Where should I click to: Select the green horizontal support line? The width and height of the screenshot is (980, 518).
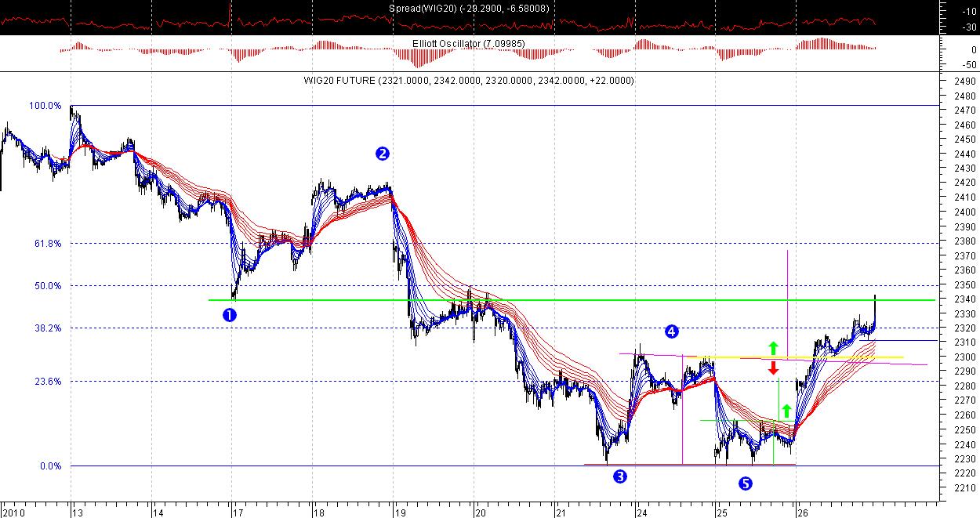571,300
